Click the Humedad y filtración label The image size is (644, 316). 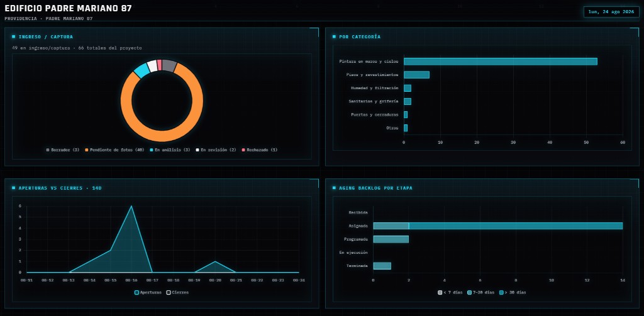375,88
